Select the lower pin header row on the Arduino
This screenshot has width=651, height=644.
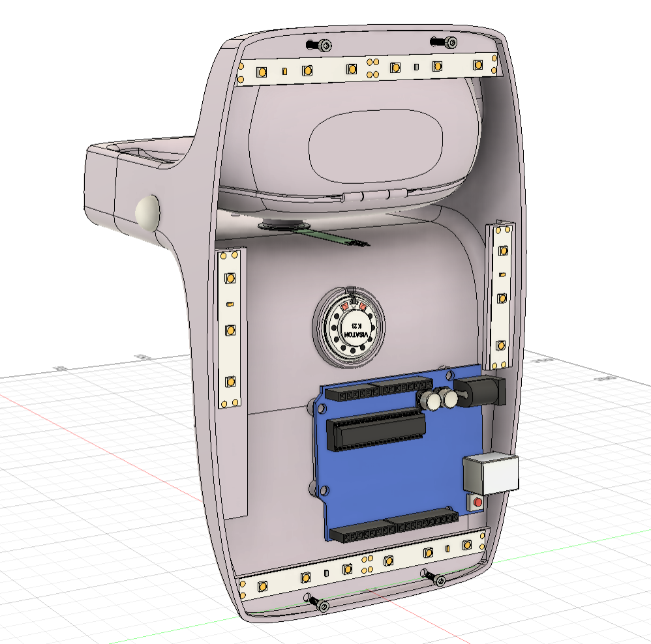[394, 525]
